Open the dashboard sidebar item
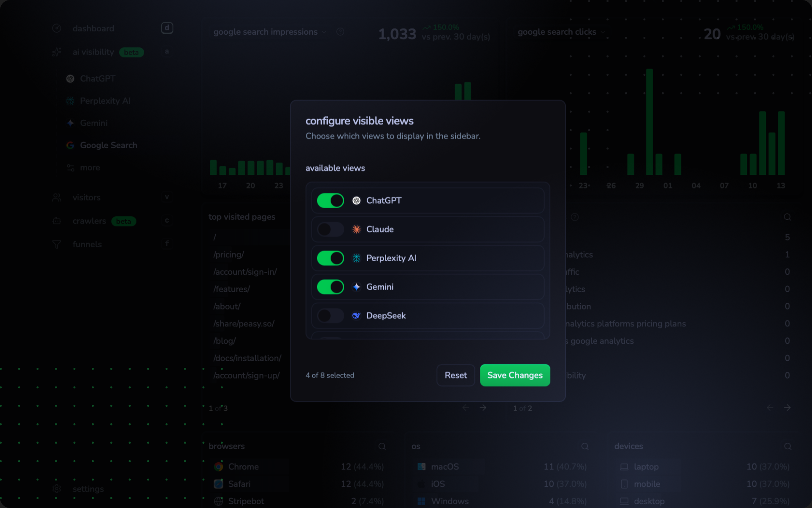Image resolution: width=812 pixels, height=508 pixels. coord(93,28)
